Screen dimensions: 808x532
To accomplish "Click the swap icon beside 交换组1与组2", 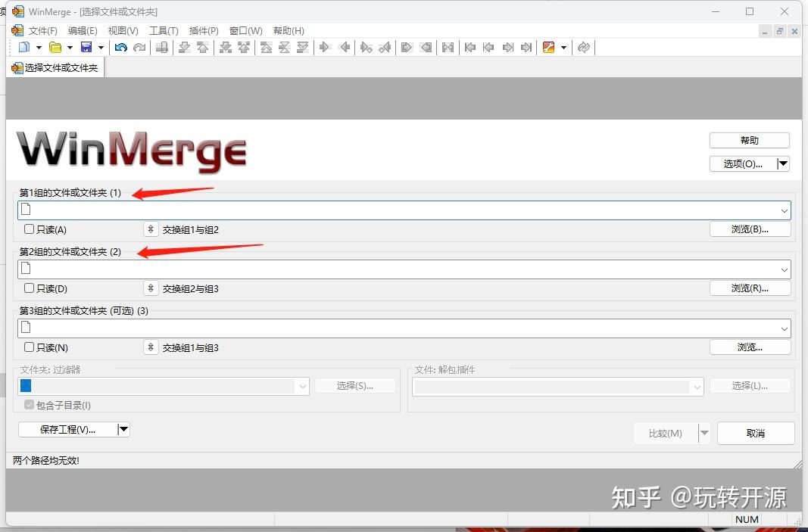I will click(x=150, y=229).
